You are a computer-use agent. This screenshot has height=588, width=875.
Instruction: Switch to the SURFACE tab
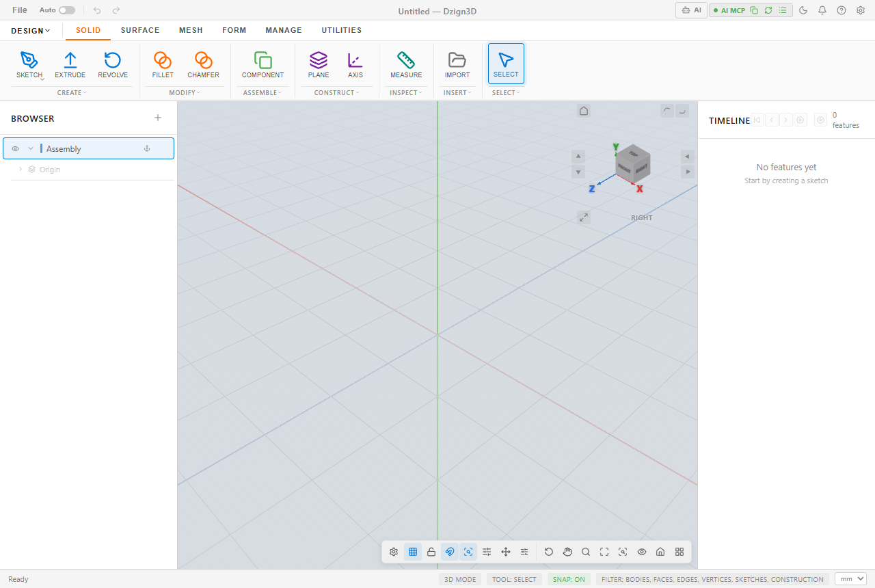(x=140, y=30)
